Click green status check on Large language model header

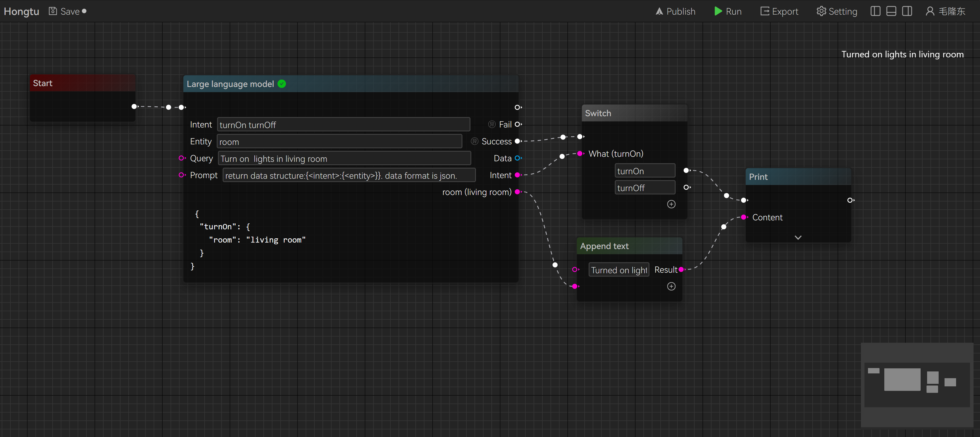pos(281,84)
